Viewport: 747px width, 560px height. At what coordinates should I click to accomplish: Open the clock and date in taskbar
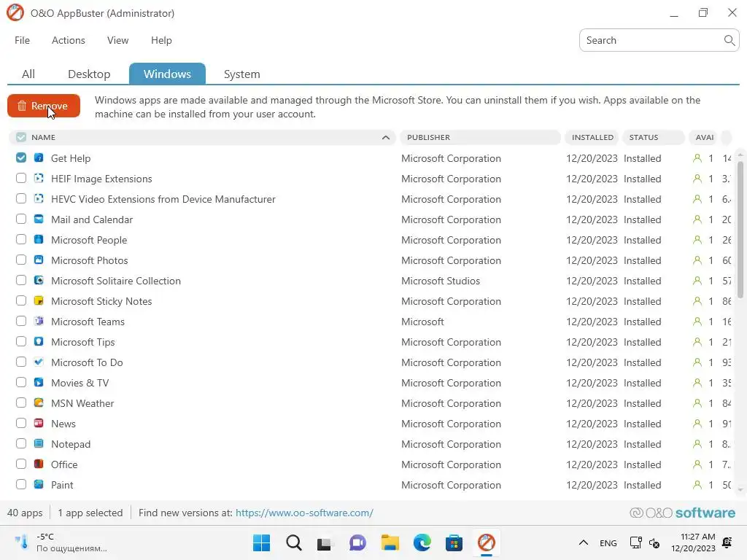point(693,542)
